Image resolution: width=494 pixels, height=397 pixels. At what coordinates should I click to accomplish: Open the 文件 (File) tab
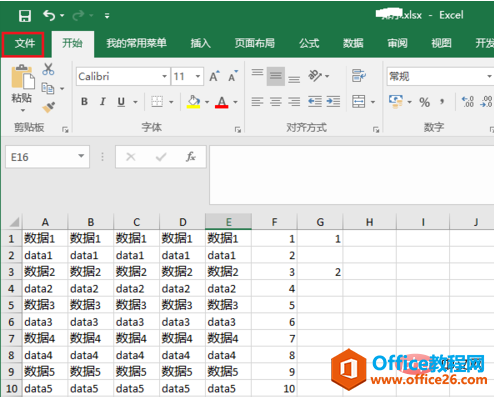point(25,43)
